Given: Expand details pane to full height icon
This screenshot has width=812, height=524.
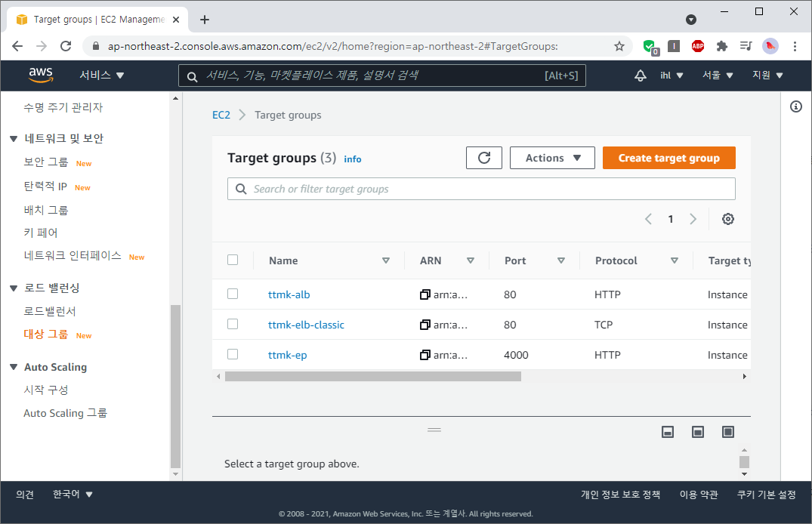Looking at the screenshot, I should coord(727,432).
